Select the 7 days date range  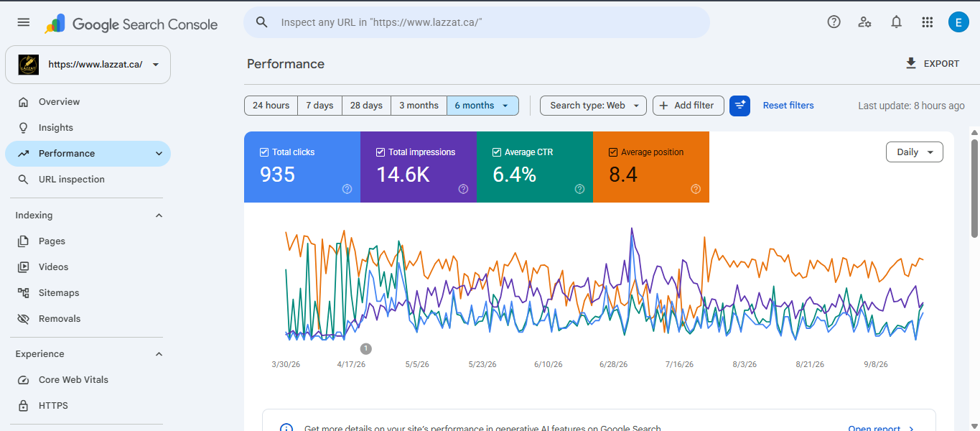click(319, 106)
